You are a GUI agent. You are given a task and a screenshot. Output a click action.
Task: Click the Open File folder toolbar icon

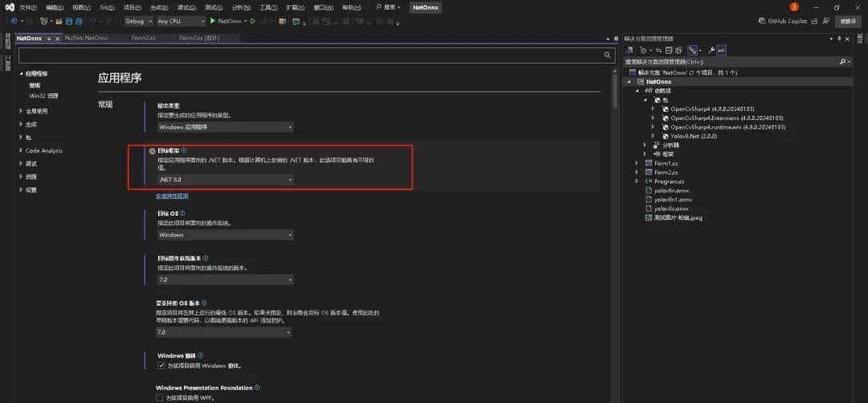(58, 21)
